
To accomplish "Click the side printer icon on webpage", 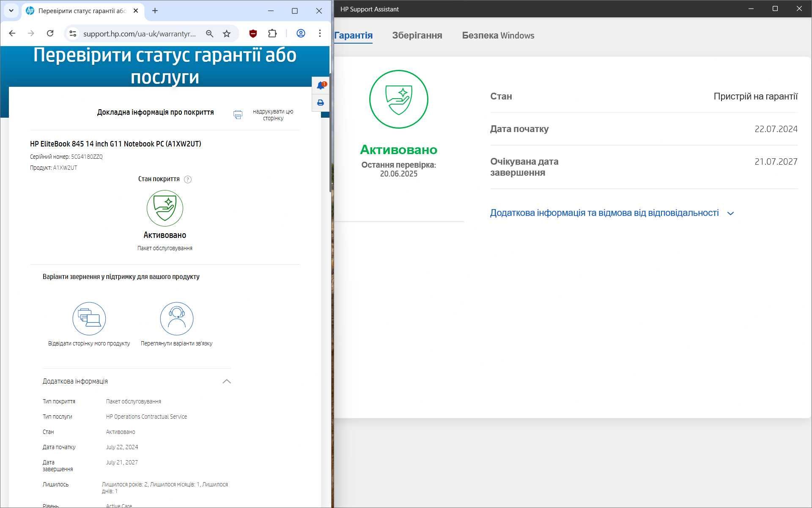I will coord(321,103).
